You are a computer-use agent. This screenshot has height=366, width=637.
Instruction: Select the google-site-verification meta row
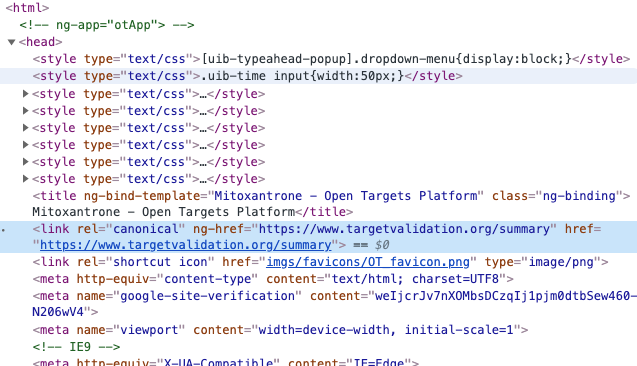[335, 304]
